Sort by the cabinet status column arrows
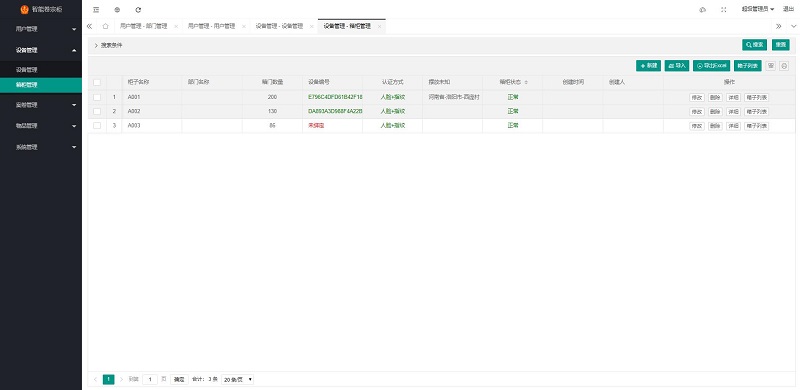This screenshot has height=390, width=800. point(526,82)
